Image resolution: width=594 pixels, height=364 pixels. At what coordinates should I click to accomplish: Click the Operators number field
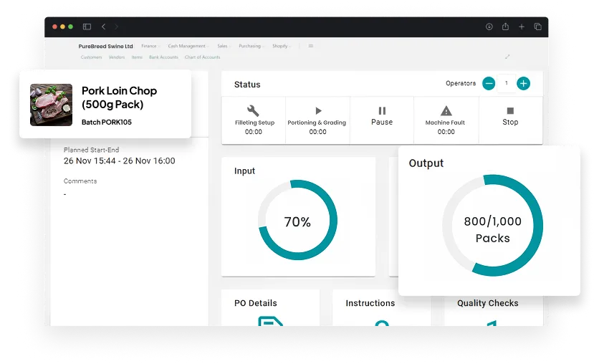coord(507,84)
